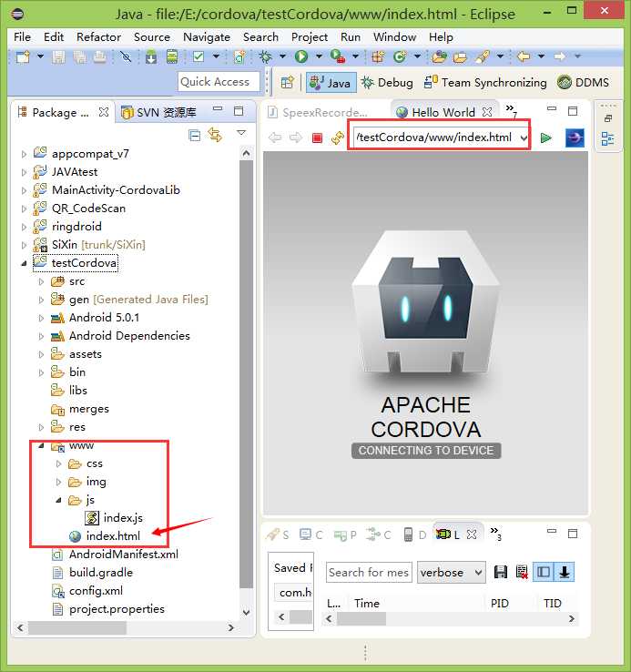This screenshot has height=672, width=631.
Task: Click the Clear log icon in LogCat
Action: tap(522, 572)
